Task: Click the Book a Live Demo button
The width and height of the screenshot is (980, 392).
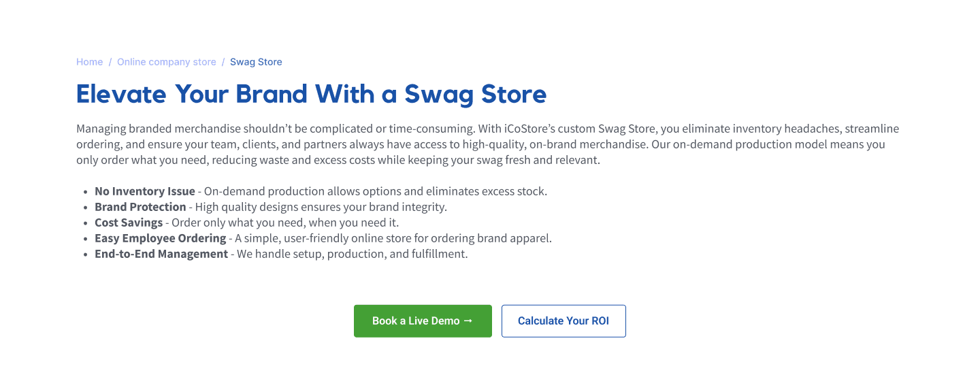Action: click(x=423, y=321)
